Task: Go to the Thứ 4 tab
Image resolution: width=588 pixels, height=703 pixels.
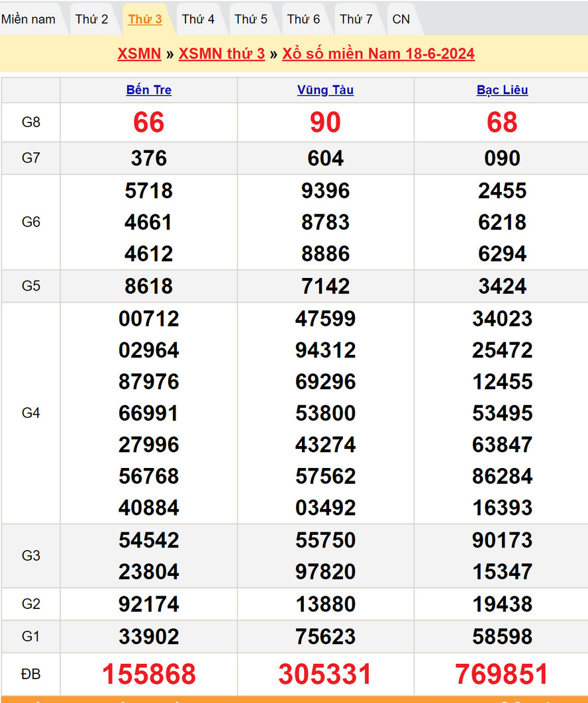Action: click(198, 19)
